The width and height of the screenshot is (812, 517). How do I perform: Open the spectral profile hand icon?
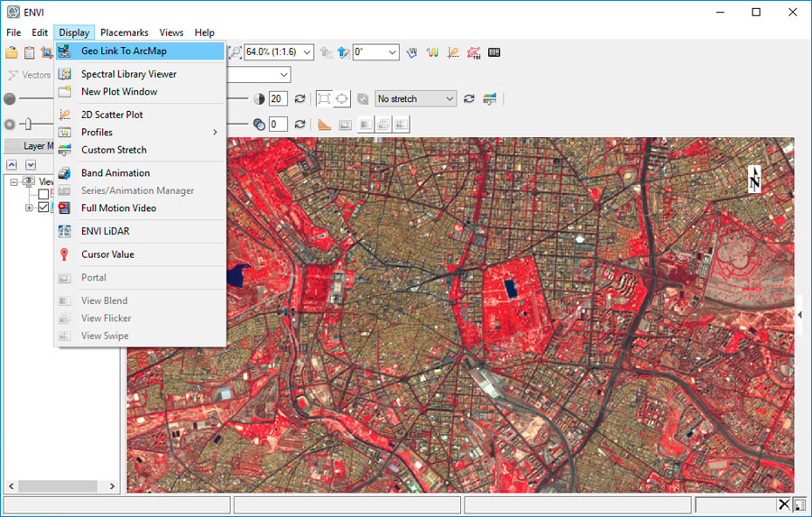coord(411,52)
